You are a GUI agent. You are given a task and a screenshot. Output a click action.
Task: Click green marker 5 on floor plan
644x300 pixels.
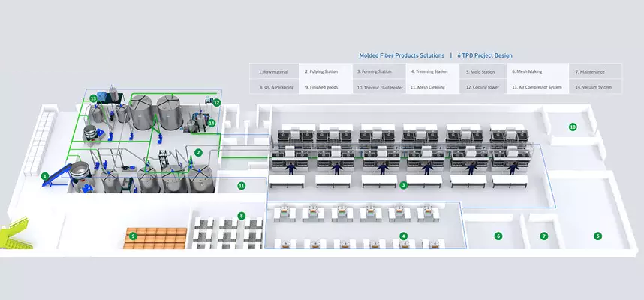pos(597,235)
